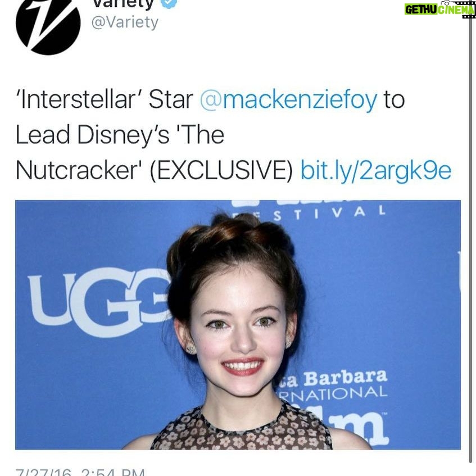Open the @mackenziefoy mention

(x=288, y=100)
